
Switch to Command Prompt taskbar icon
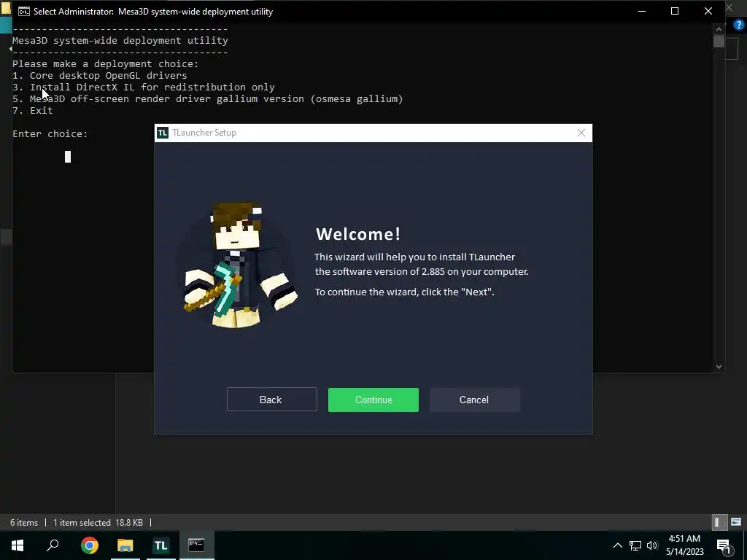pyautogui.click(x=196, y=545)
